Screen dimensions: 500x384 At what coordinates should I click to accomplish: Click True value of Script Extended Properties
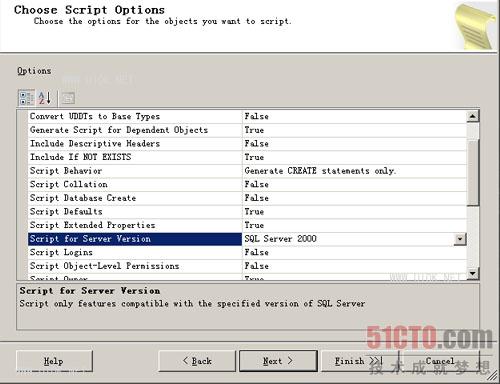tap(355, 225)
